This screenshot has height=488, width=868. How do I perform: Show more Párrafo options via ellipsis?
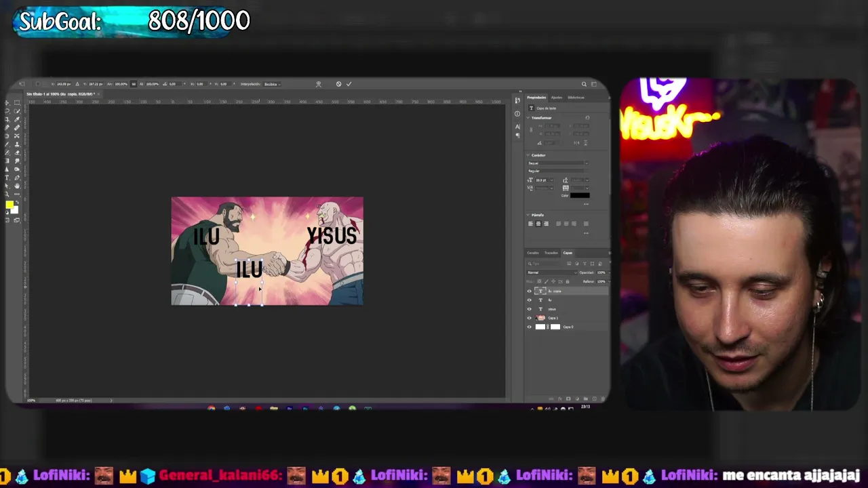(x=586, y=233)
